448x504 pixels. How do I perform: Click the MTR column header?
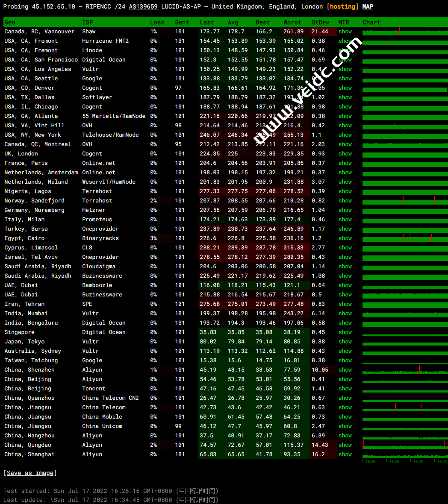click(344, 22)
